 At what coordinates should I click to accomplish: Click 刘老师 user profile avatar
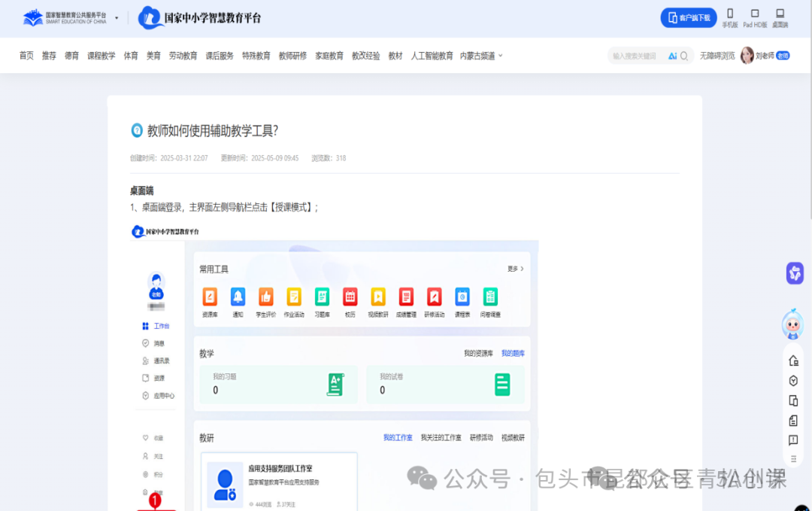pos(747,56)
